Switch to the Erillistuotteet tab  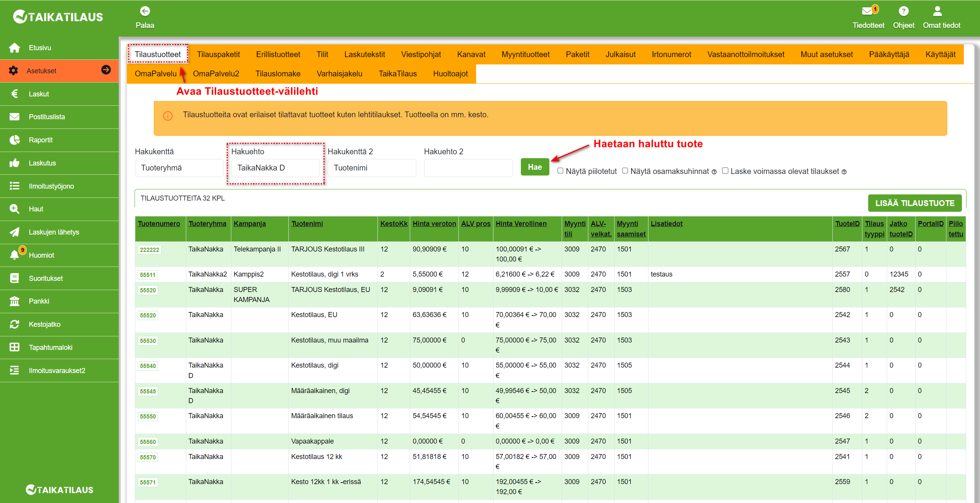[x=278, y=54]
